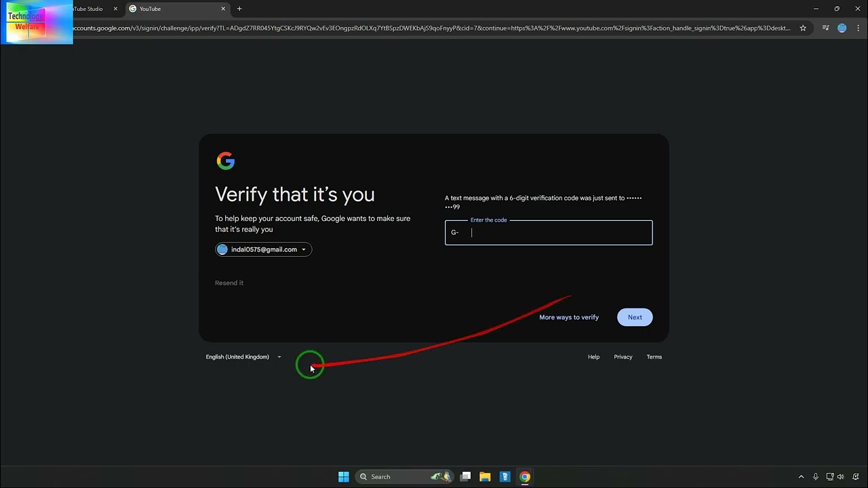Minimize the Chrome window

(x=816, y=9)
